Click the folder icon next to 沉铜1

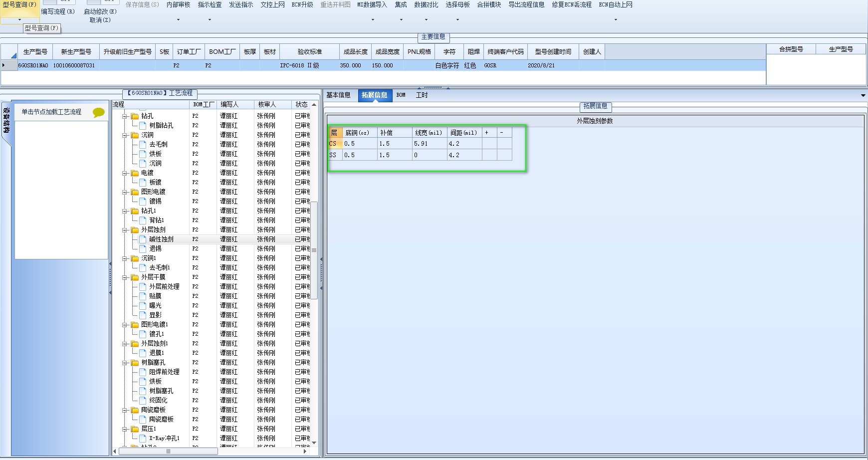pyautogui.click(x=135, y=258)
